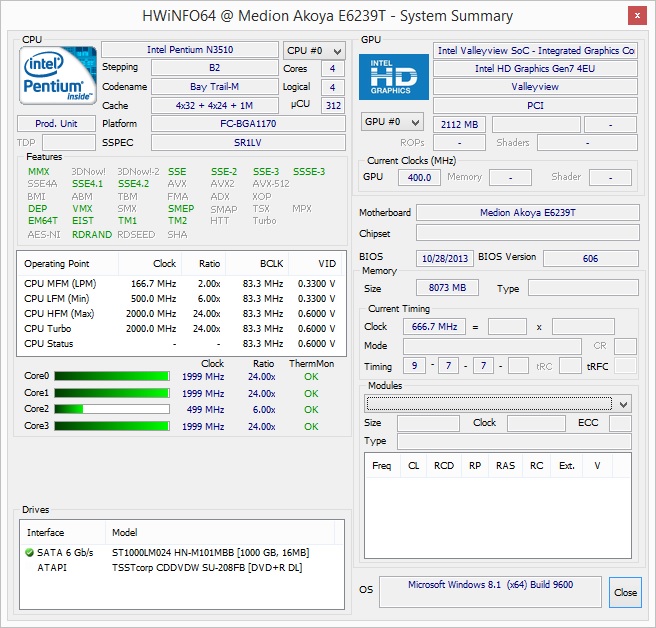
Task: Click the Core2 usage bar
Action: tap(112, 409)
